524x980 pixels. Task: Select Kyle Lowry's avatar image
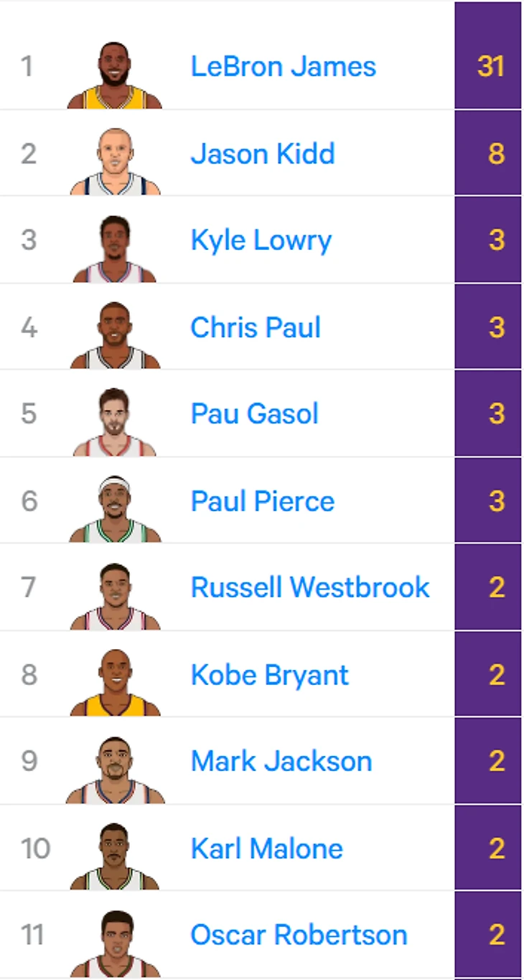point(115,248)
